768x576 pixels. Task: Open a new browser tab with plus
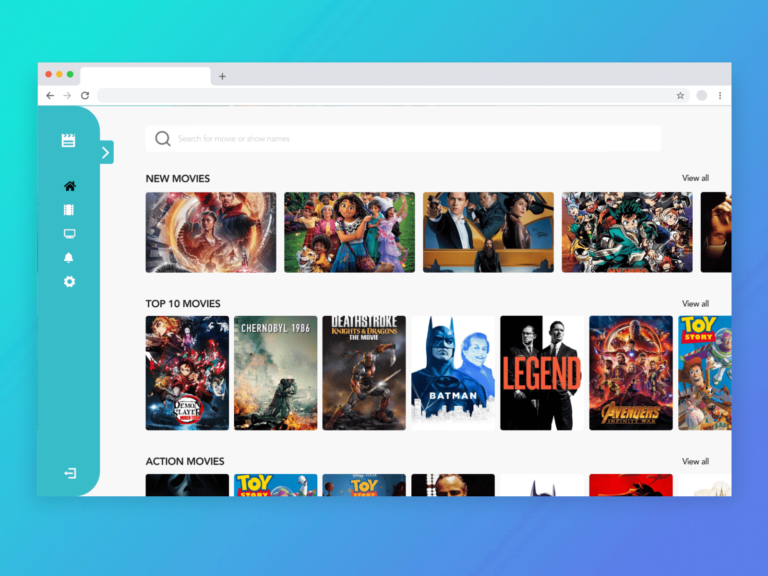[222, 76]
